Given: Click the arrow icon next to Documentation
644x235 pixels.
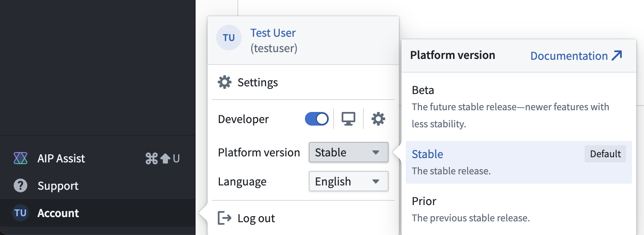Looking at the screenshot, I should (x=617, y=56).
